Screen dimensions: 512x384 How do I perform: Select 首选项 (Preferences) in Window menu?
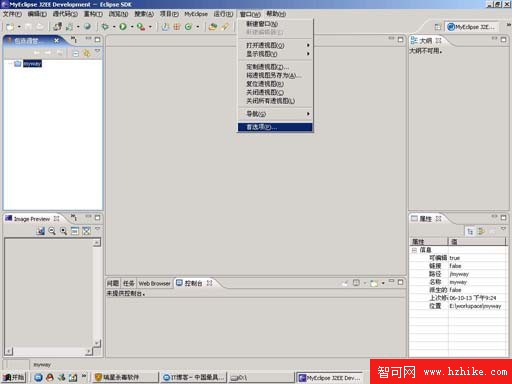coord(275,127)
